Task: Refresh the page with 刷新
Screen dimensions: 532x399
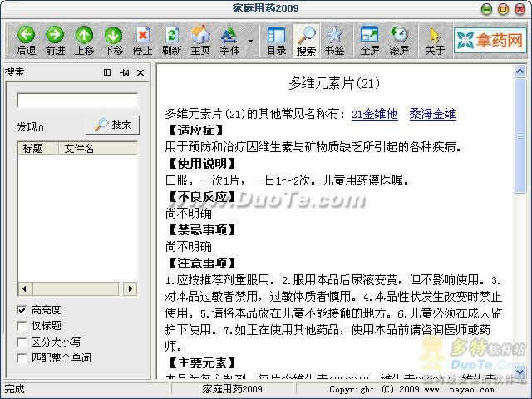Action: click(x=171, y=41)
